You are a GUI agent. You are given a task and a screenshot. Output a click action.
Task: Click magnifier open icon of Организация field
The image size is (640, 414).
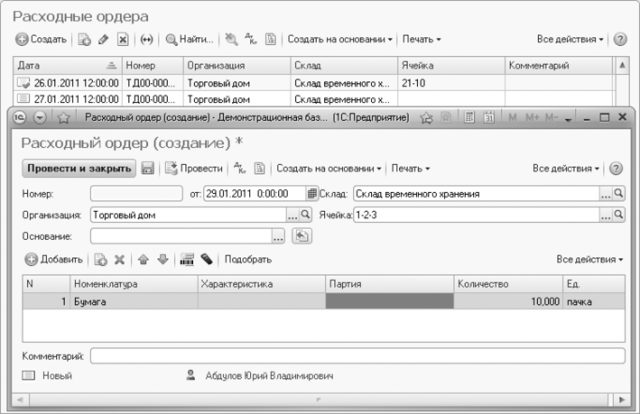305,215
